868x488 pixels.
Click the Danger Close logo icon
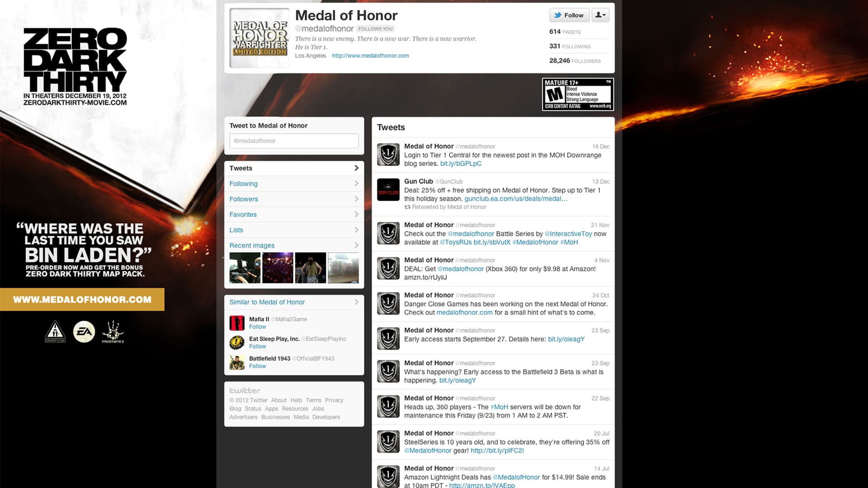55,332
